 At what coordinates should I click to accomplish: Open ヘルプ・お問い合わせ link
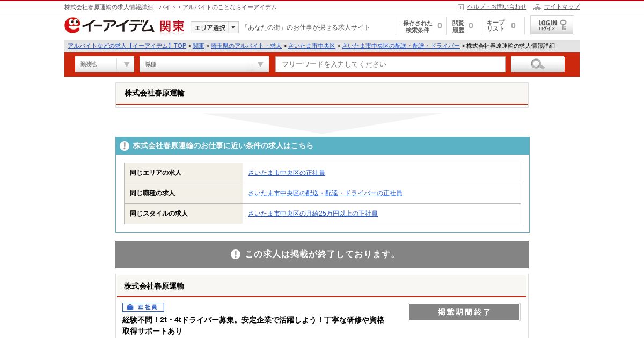click(497, 7)
